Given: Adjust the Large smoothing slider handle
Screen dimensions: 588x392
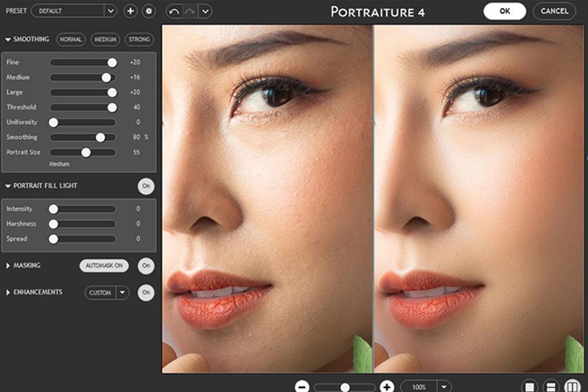Looking at the screenshot, I should tap(112, 92).
